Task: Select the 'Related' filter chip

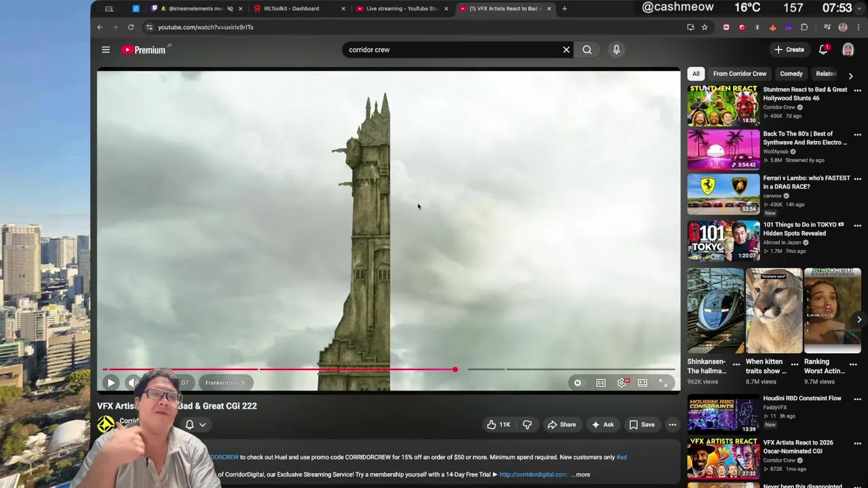Action: (x=826, y=74)
